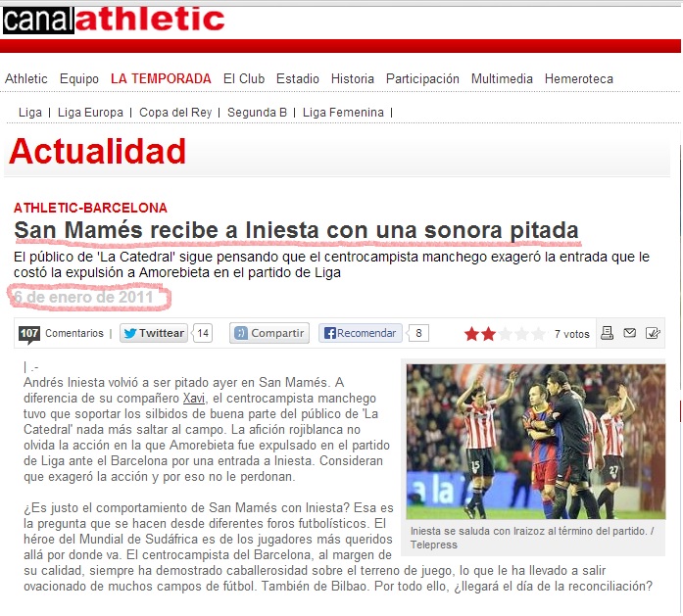Screen dimensions: 683x616
Task: Click the Compartir share button
Action: coord(269,333)
